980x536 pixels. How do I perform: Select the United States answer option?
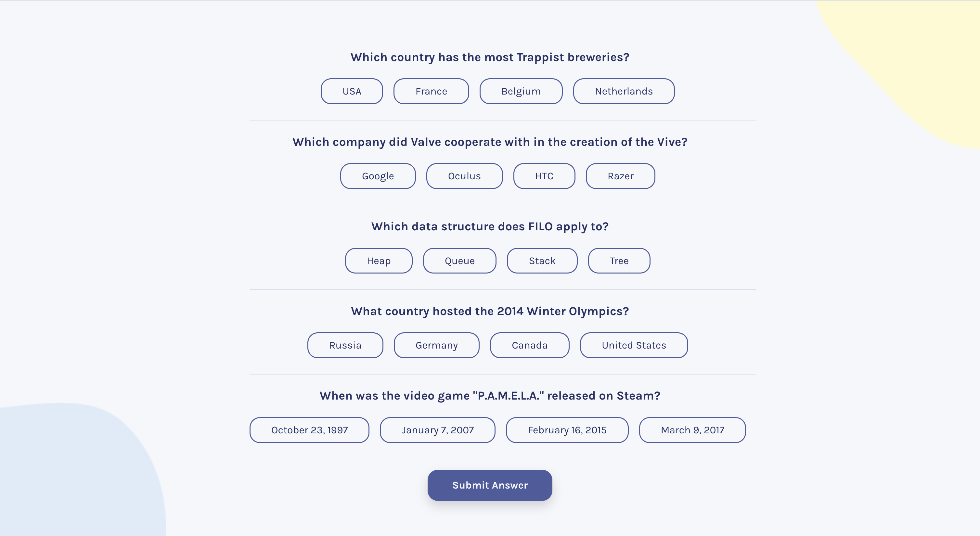tap(634, 345)
